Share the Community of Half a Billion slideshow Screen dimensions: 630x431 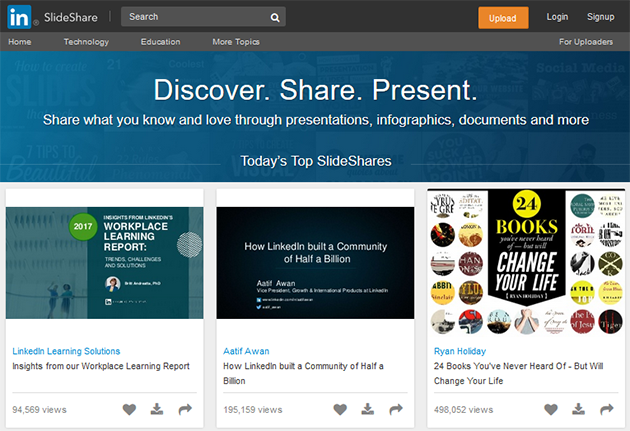pos(396,409)
